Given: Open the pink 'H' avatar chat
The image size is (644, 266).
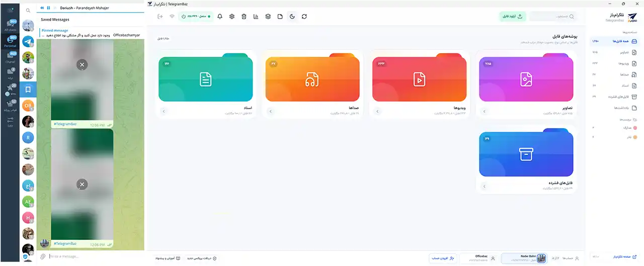Looking at the screenshot, I should pyautogui.click(x=28, y=218).
